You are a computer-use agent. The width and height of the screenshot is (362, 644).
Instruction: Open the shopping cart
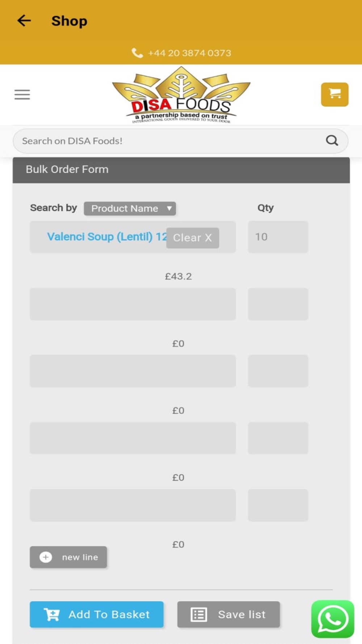(334, 95)
